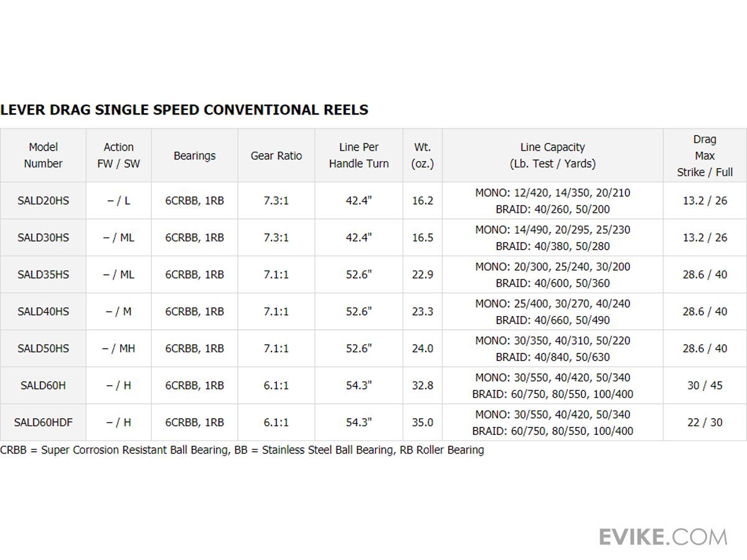The width and height of the screenshot is (747, 560).
Task: Select the SALD20HS model cell
Action: [43, 200]
